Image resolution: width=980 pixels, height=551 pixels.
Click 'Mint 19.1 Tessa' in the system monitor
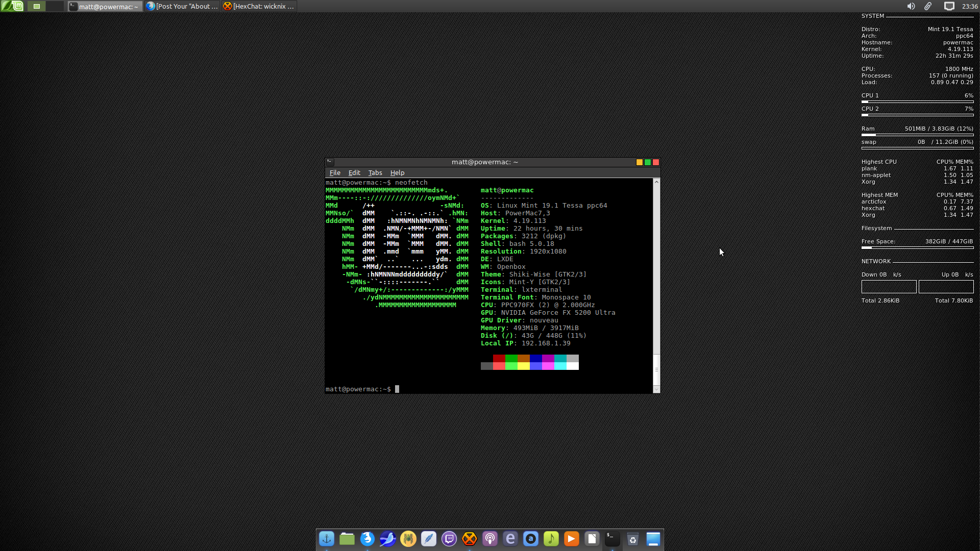tap(950, 29)
